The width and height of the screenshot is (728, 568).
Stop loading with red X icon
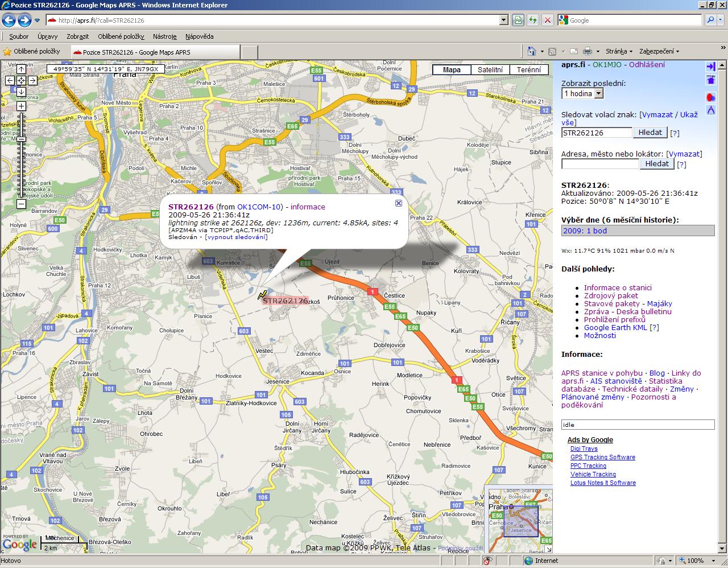547,20
